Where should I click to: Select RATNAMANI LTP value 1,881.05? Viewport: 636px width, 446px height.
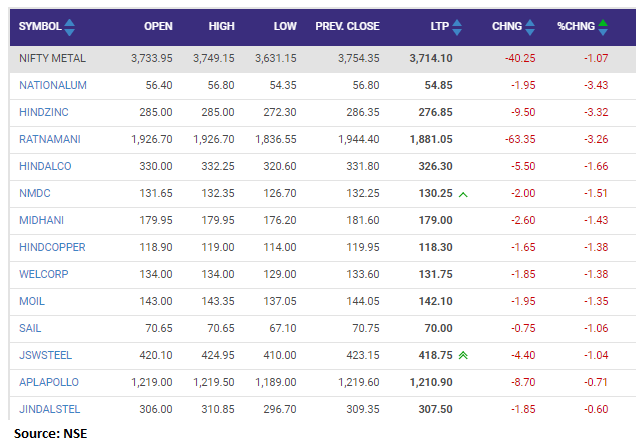[431, 139]
